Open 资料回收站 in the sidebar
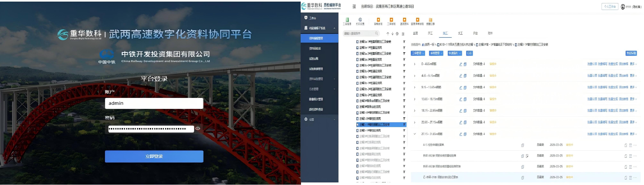 [315, 49]
